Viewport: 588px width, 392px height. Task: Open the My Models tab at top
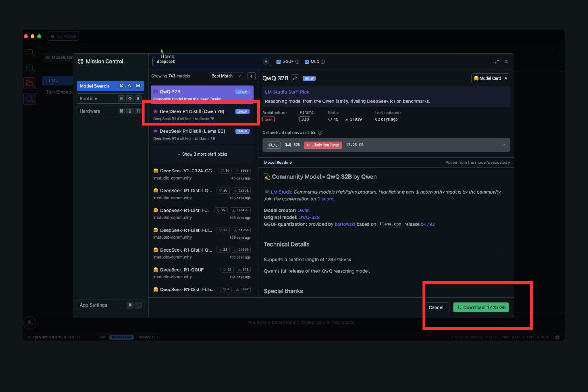coord(64,36)
